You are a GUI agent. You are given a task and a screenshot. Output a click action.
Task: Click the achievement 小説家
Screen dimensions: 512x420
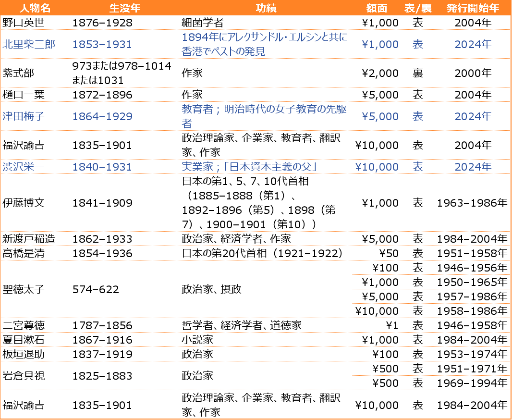click(197, 340)
